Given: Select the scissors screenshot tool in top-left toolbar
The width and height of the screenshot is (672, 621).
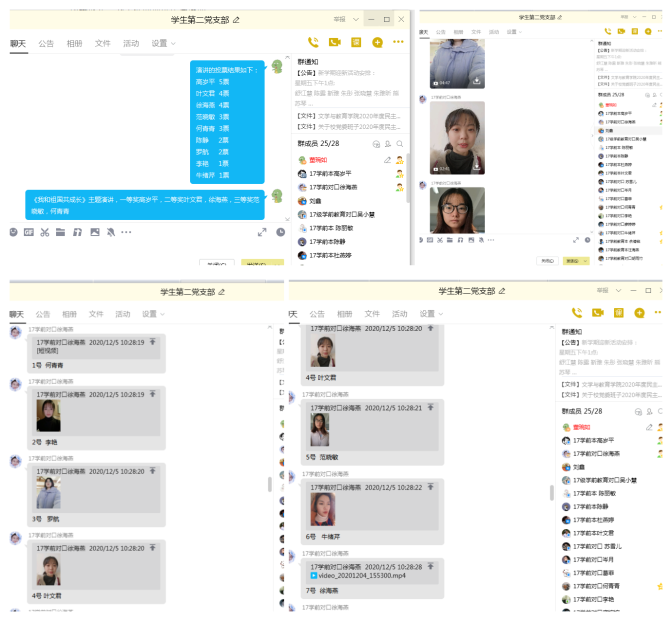Looking at the screenshot, I should click(x=44, y=232).
